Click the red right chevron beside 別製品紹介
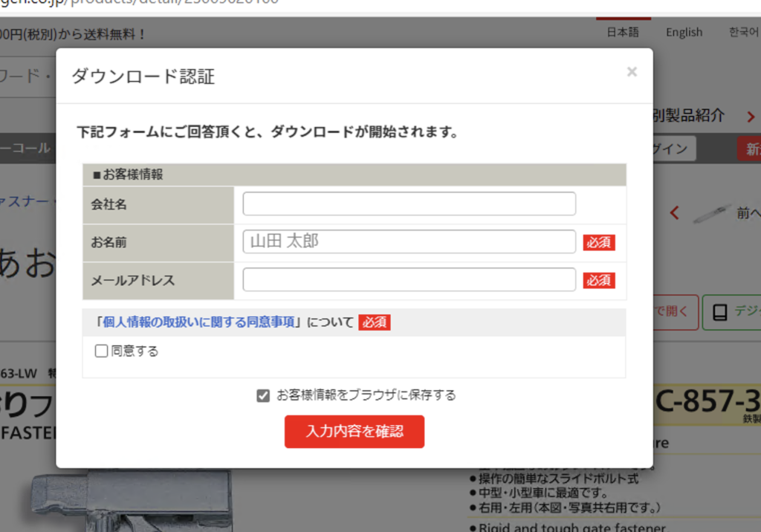 click(x=751, y=117)
